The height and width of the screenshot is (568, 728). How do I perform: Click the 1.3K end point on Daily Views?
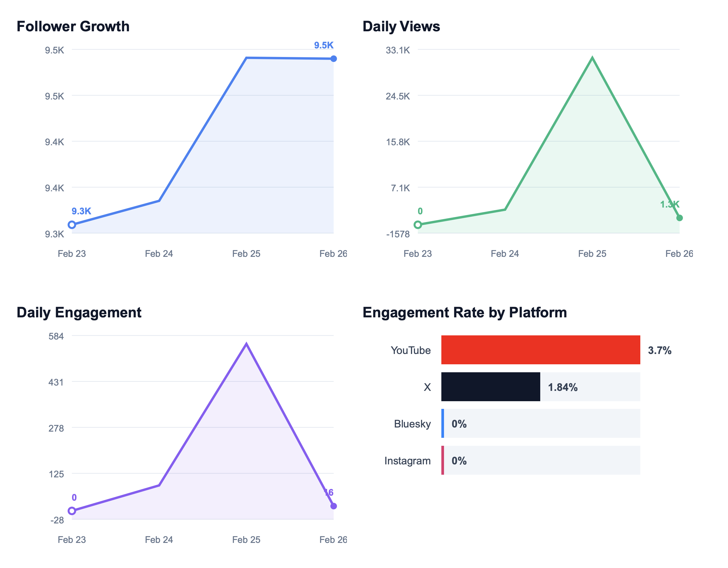tap(679, 218)
